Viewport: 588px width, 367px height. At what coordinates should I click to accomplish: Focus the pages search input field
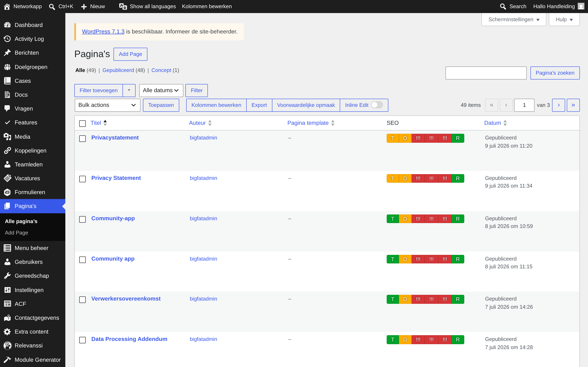(486, 73)
